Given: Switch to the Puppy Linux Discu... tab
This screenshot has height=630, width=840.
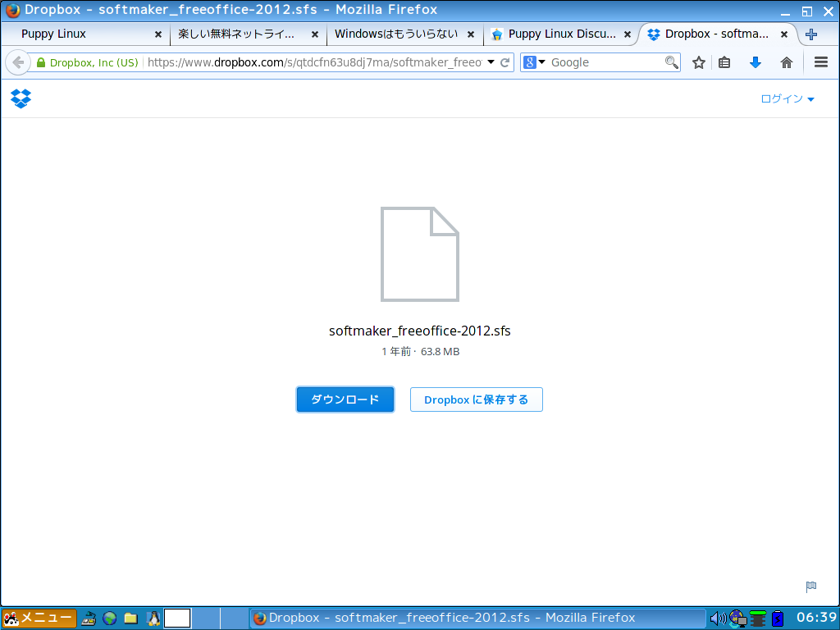Looking at the screenshot, I should point(561,34).
